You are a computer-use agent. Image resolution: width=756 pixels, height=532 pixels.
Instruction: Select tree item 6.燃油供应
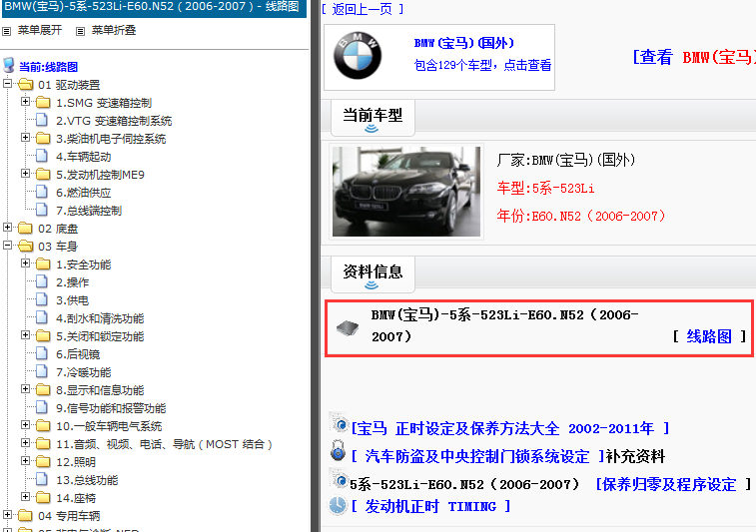coord(84,193)
